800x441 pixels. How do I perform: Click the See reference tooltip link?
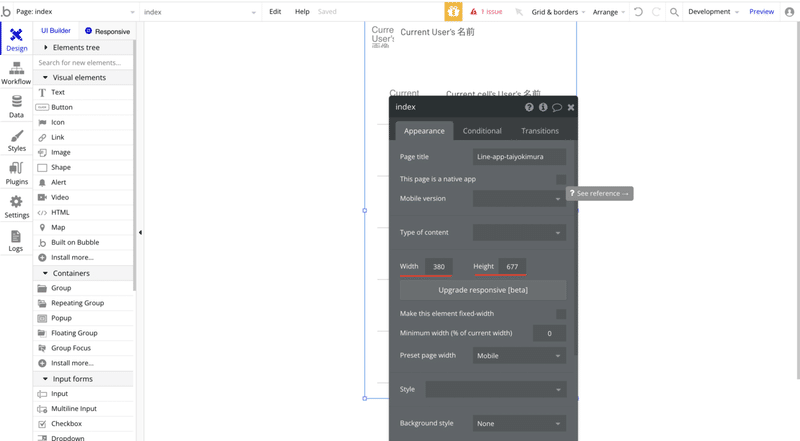[599, 193]
